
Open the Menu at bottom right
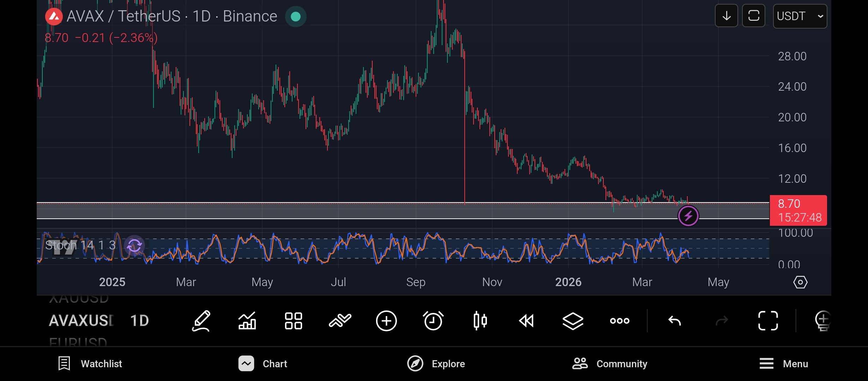784,364
